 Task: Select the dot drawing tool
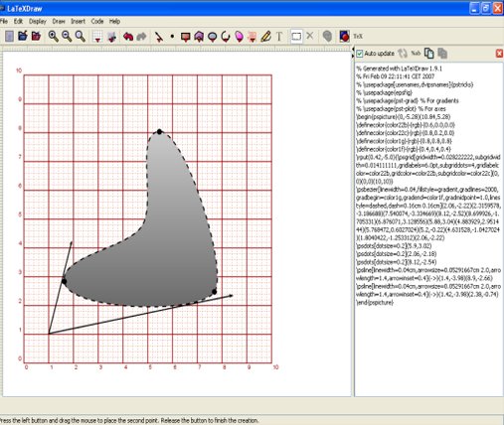coord(172,36)
